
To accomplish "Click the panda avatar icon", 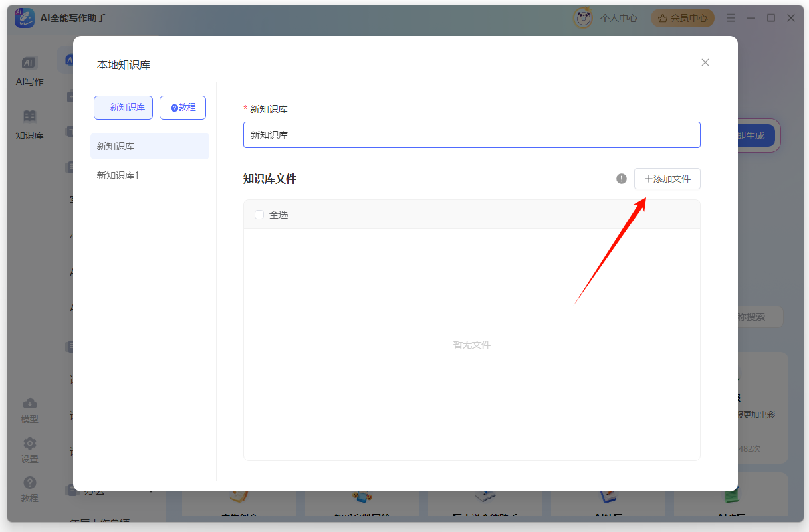I will tap(583, 18).
